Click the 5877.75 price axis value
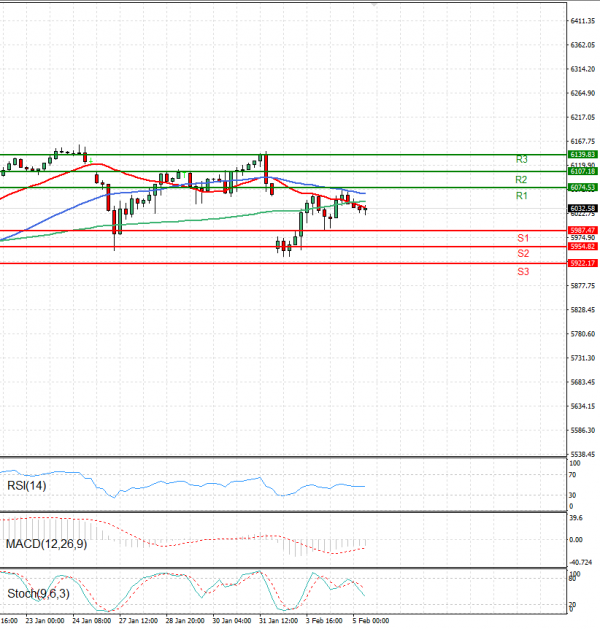600x629 pixels. (583, 286)
